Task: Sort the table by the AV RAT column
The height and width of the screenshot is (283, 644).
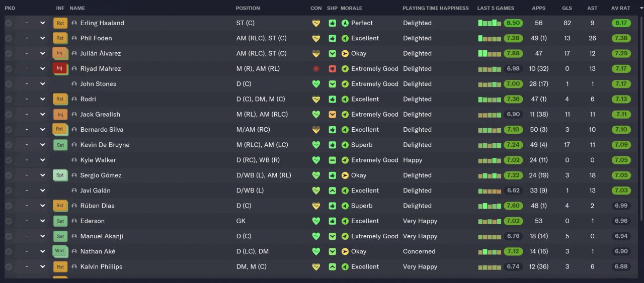Action: point(620,8)
